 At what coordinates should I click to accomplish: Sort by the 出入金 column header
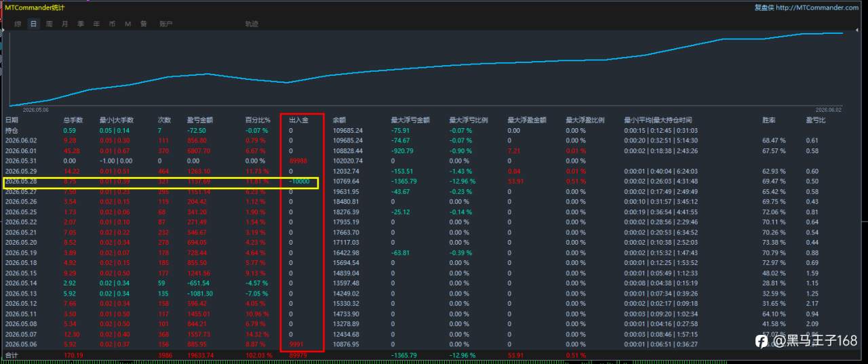coord(299,120)
